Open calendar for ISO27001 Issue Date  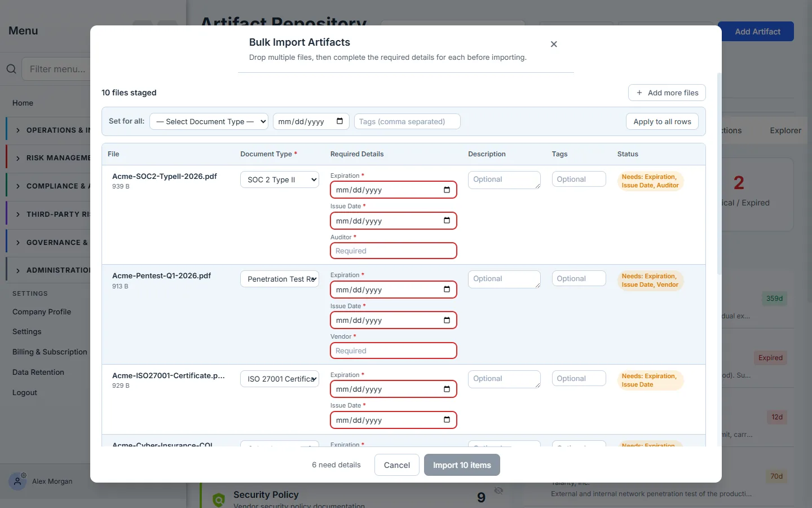tap(447, 420)
